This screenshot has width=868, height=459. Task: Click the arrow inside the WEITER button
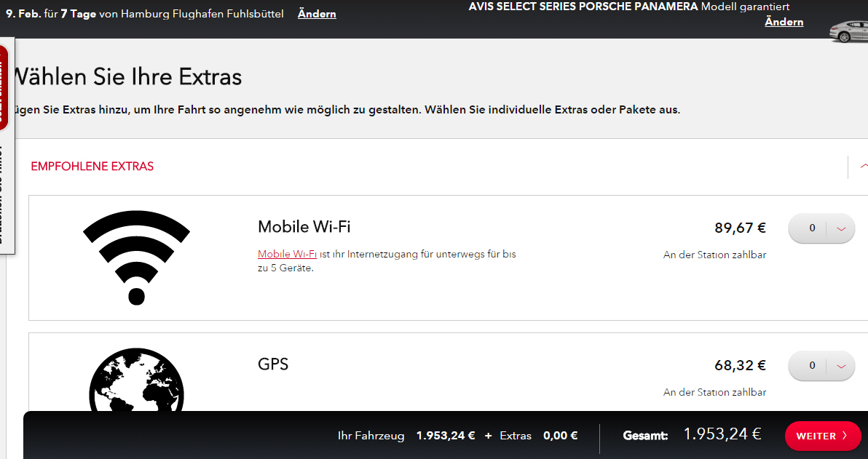pos(845,436)
